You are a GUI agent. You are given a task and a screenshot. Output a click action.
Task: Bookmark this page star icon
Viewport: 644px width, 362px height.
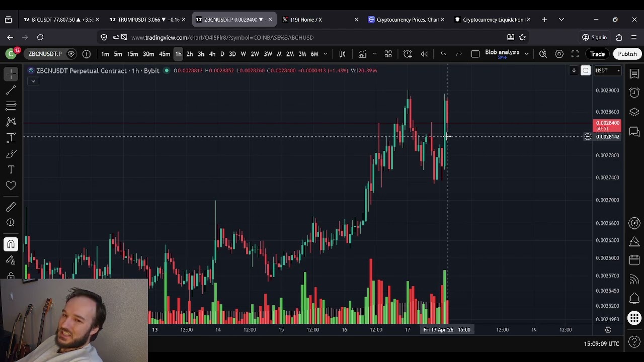click(522, 37)
